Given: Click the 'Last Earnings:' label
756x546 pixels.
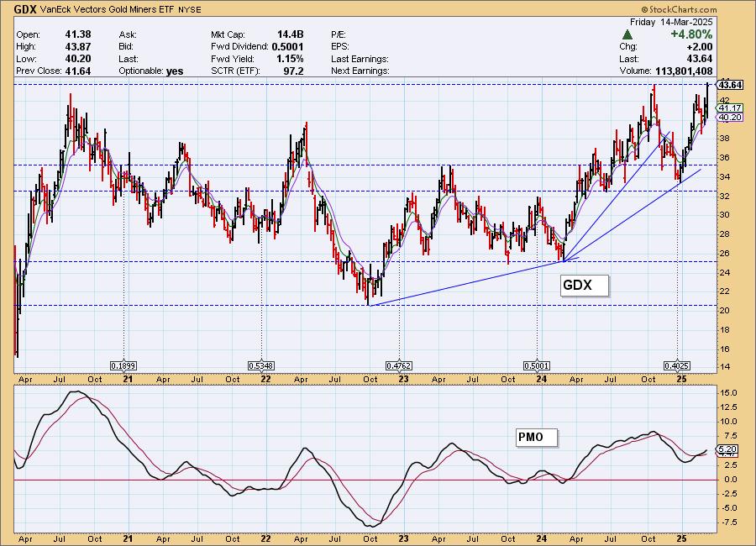Looking at the screenshot, I should click(360, 59).
